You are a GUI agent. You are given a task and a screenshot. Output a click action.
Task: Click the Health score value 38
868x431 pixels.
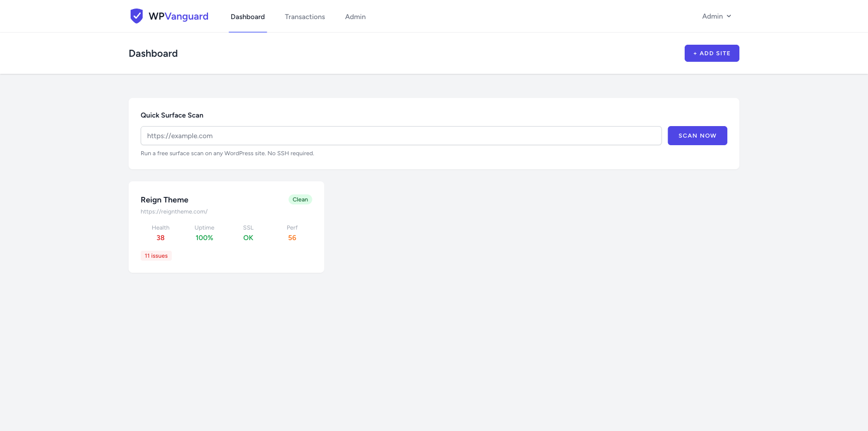pyautogui.click(x=161, y=238)
